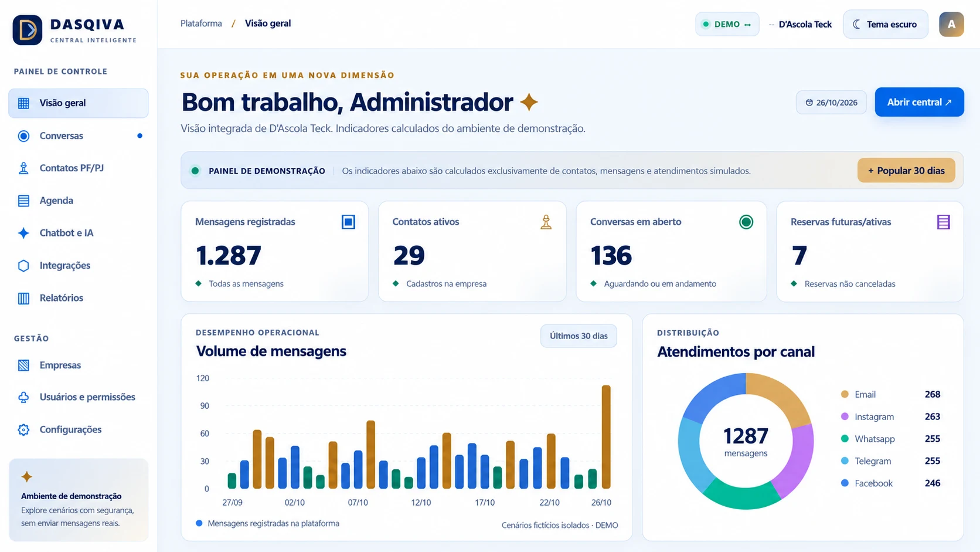Image resolution: width=980 pixels, height=552 pixels.
Task: Click the Configurações gear icon
Action: [23, 429]
